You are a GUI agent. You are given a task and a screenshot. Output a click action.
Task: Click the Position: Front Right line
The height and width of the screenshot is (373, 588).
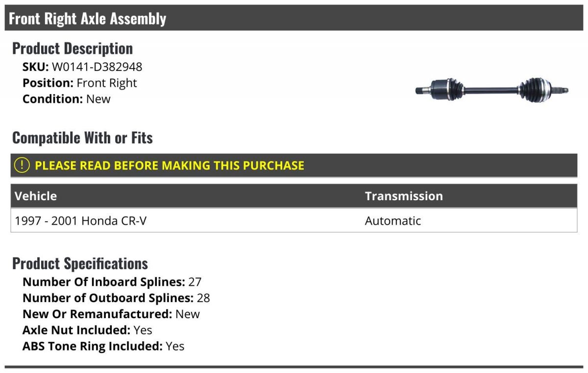pyautogui.click(x=80, y=83)
